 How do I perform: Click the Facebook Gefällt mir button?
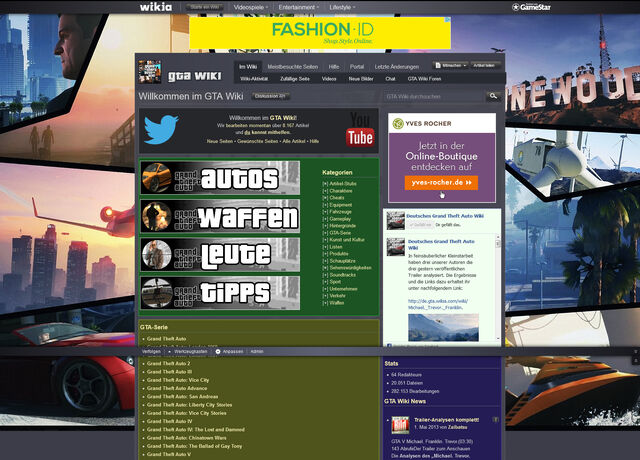pyautogui.click(x=420, y=225)
